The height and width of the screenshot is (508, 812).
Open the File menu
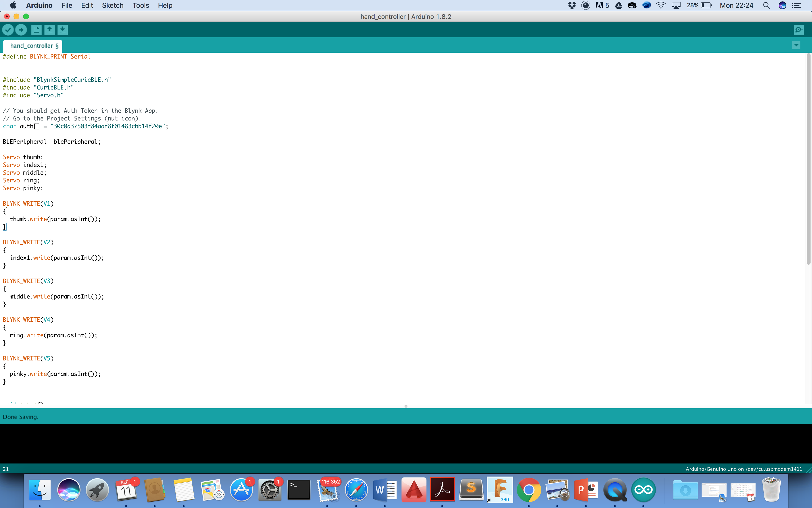[x=67, y=5]
